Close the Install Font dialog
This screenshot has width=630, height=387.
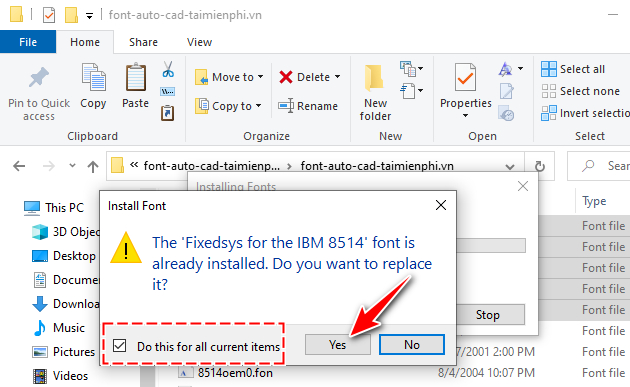[441, 205]
